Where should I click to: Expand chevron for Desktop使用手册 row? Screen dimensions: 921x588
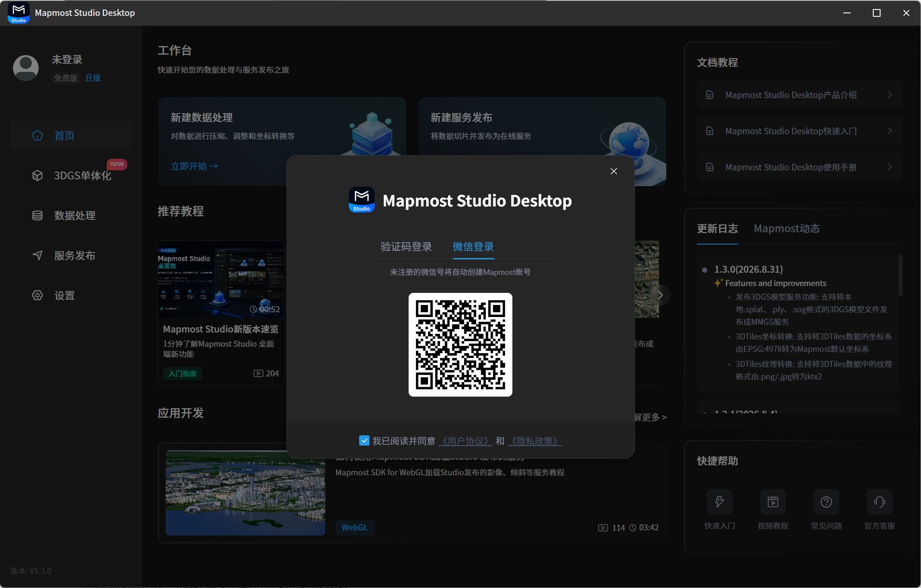(890, 167)
